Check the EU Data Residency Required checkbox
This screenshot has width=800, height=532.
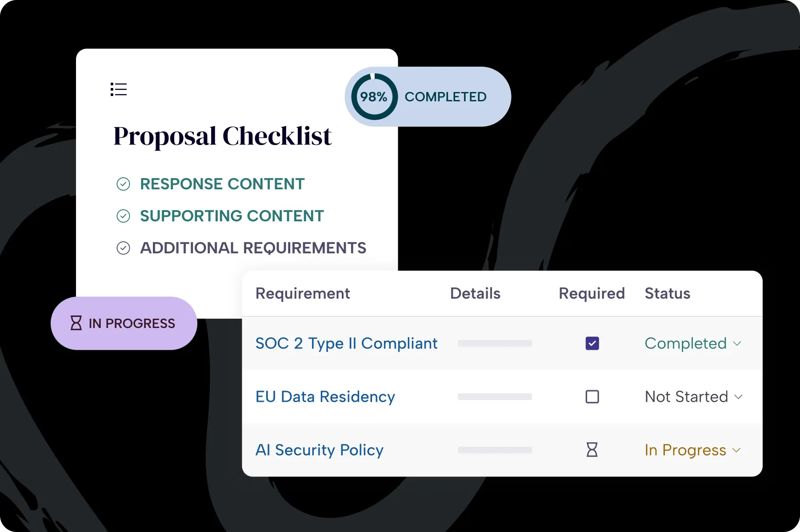pyautogui.click(x=592, y=396)
